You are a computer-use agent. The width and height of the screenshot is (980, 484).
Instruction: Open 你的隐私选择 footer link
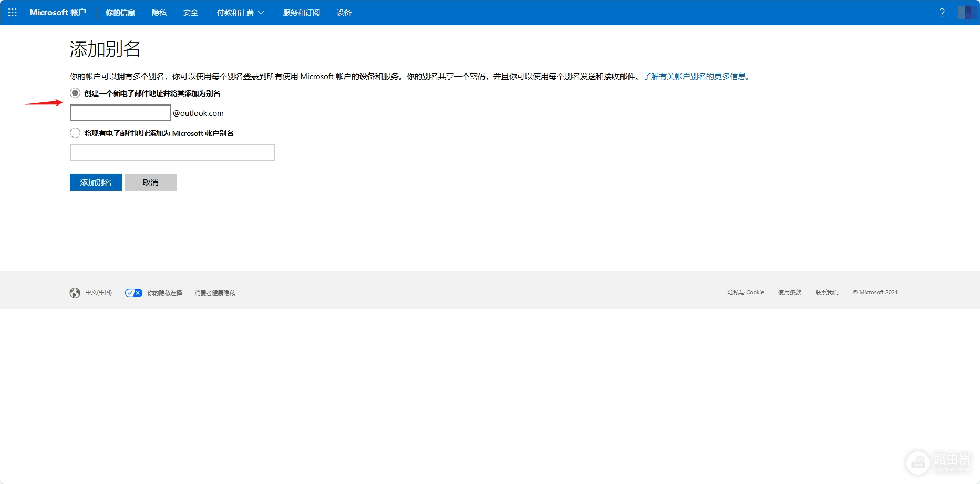click(x=164, y=293)
